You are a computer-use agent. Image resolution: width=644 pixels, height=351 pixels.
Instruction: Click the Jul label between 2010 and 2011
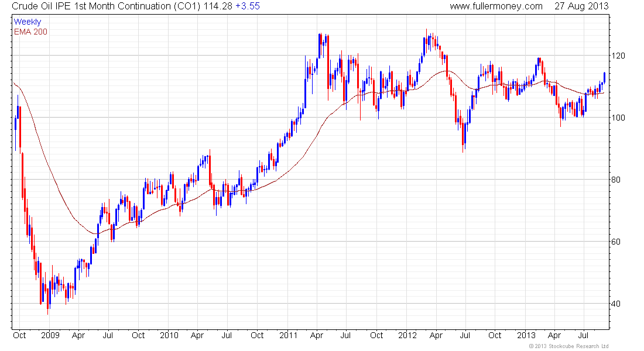tap(227, 335)
